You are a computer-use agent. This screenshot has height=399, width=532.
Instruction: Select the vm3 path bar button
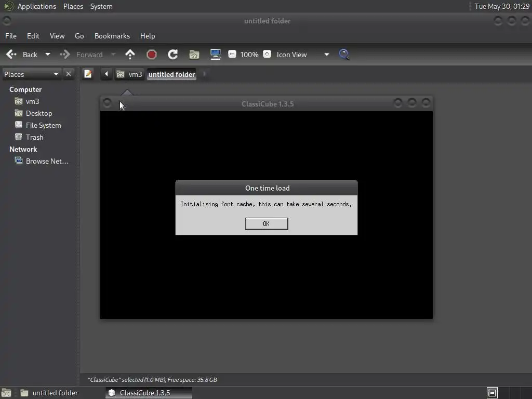pyautogui.click(x=129, y=74)
